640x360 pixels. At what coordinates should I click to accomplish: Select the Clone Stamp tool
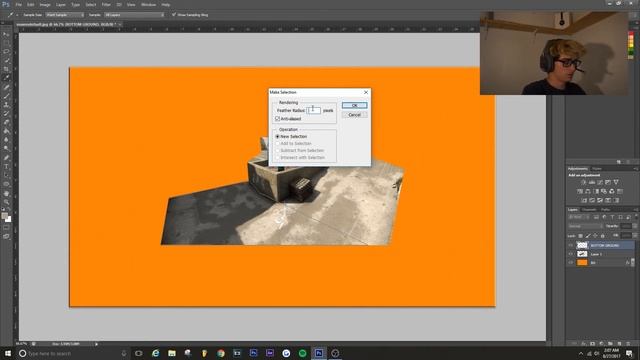click(6, 104)
